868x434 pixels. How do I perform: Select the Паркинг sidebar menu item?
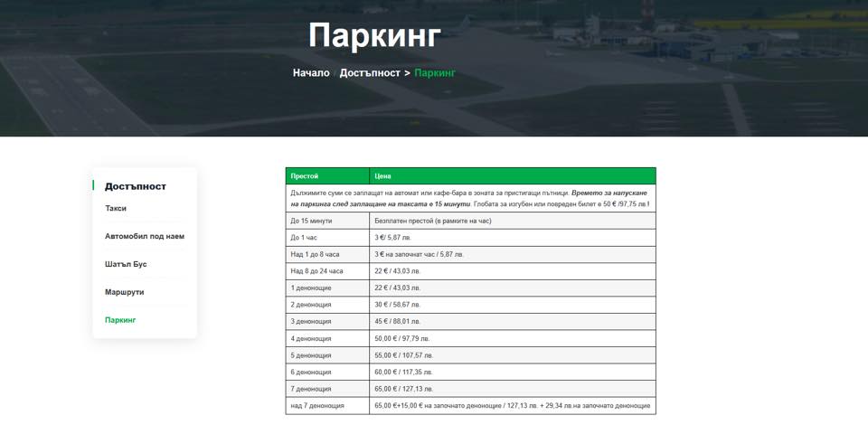point(120,320)
